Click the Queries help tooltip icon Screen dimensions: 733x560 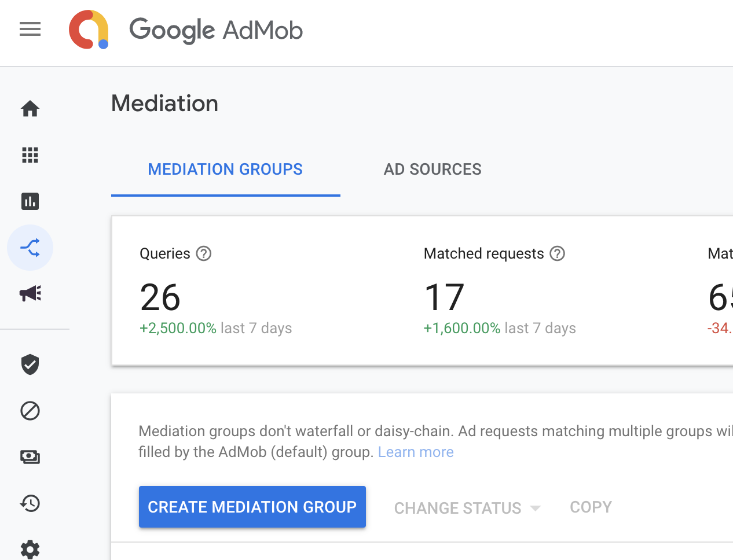click(204, 253)
